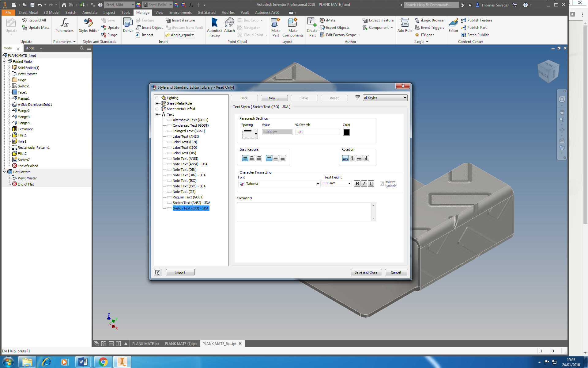Viewport: 588px width, 368px height.
Task: Click the Save and Close button
Action: (x=366, y=272)
